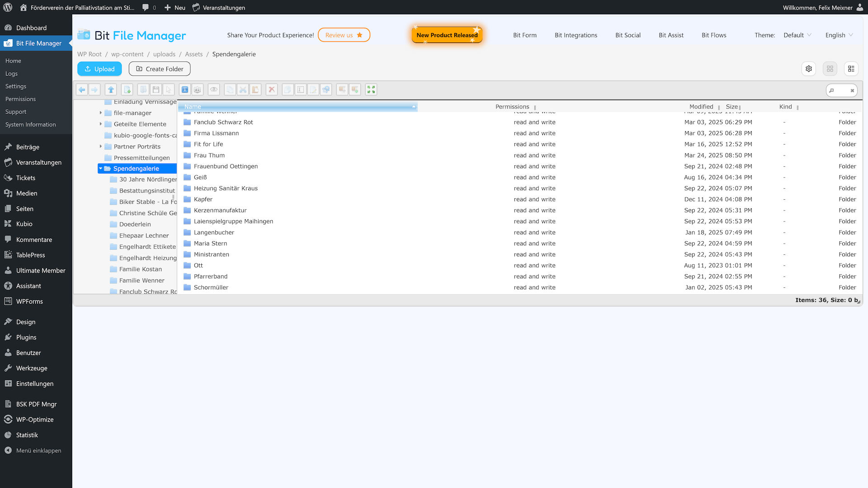Click the create archive icon
Viewport: 868px width, 488px height.
coord(355,89)
